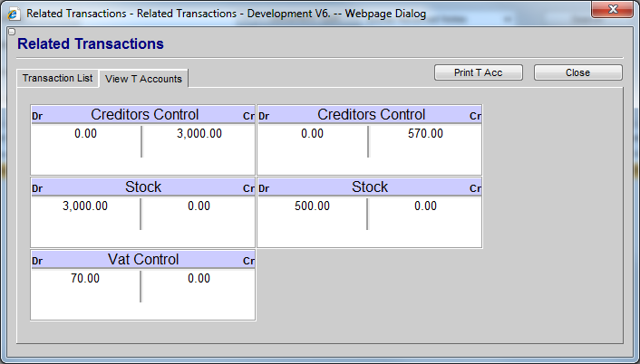This screenshot has height=364, width=640.
Task: Click the small page icon above the heading
Action: [x=11, y=32]
